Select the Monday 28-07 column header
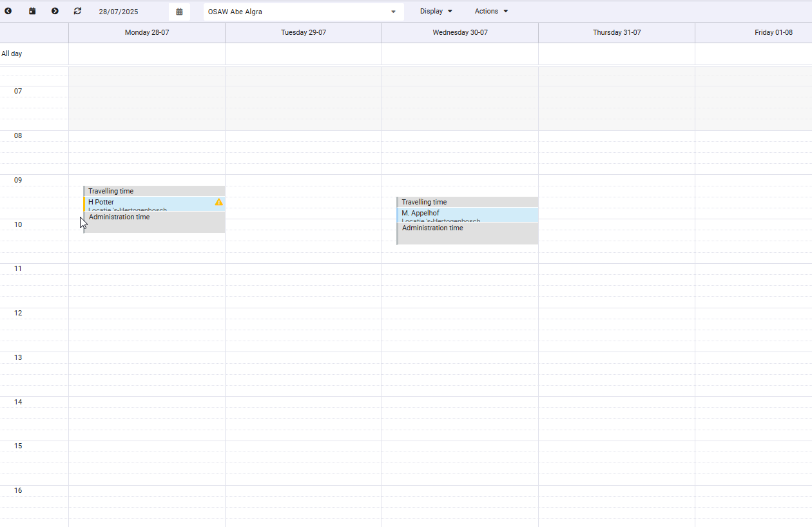The image size is (812, 527). pyautogui.click(x=147, y=32)
